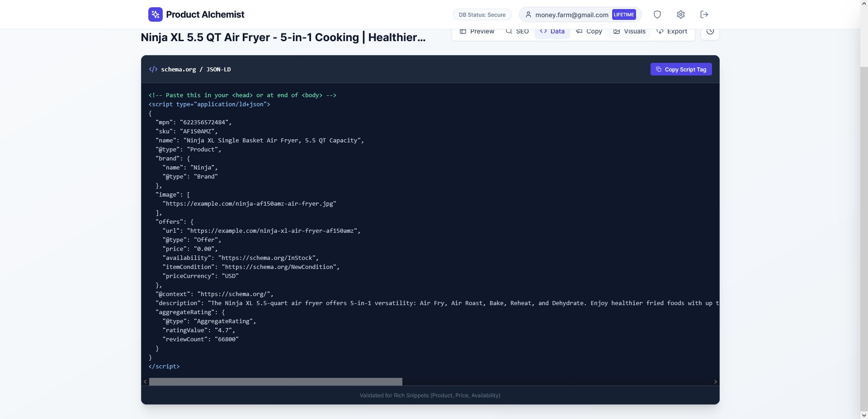The width and height of the screenshot is (868, 419).
Task: Click the money.farm@gmail.com account field
Action: click(x=571, y=14)
